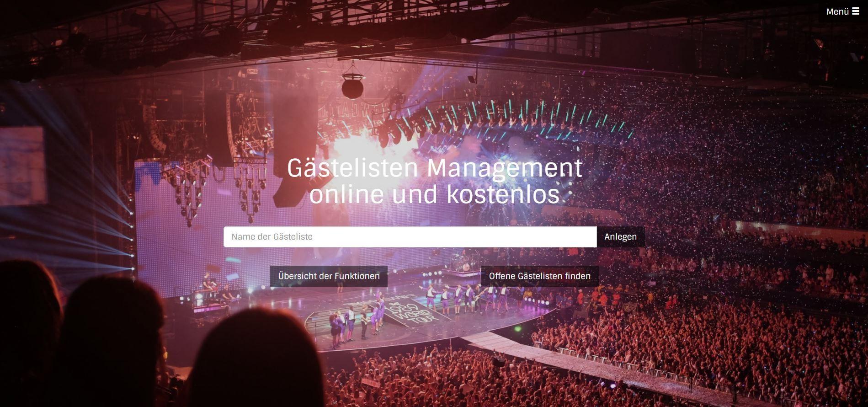Open the hamburger menu icon

[856, 11]
